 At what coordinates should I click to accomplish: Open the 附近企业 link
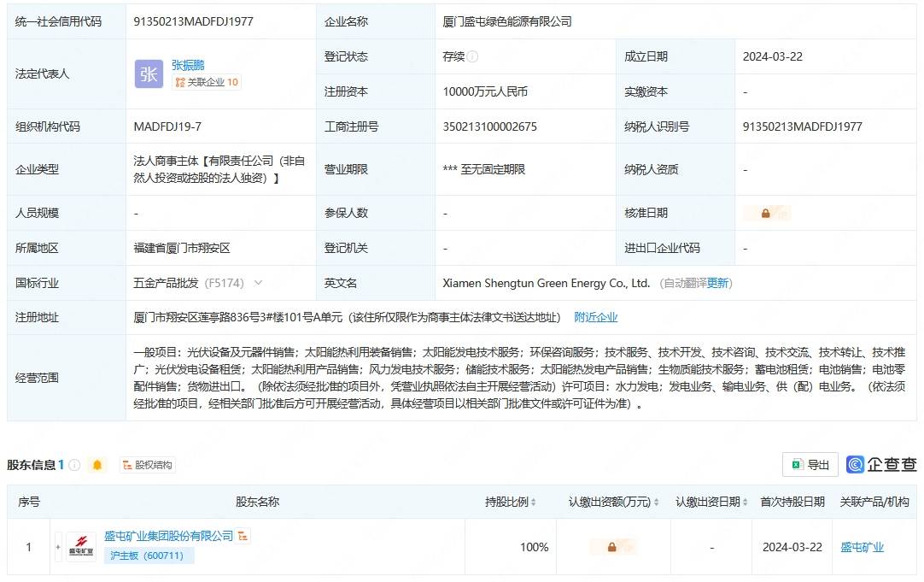click(595, 317)
